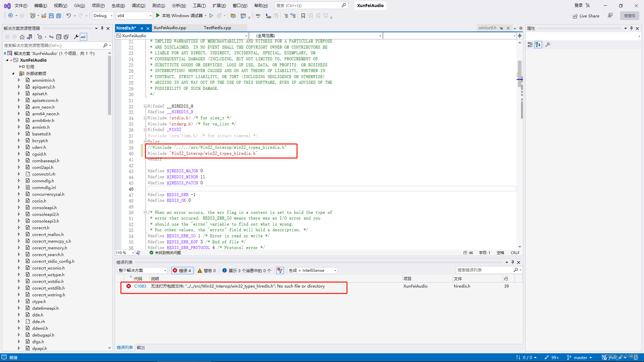Click the Undo arrow icon
The height and width of the screenshot is (362, 644).
pyautogui.click(x=68, y=16)
